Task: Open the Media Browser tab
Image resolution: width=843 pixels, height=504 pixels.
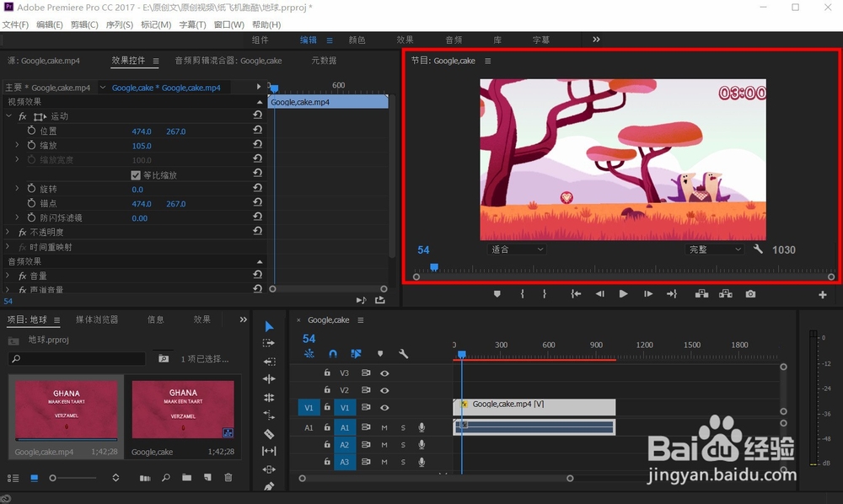Action: (x=97, y=319)
